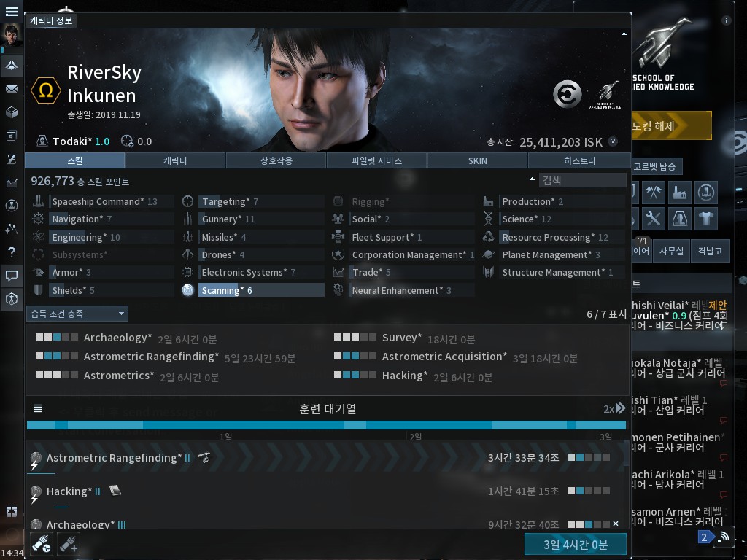Open the Neocom main menu
Screen dimensions: 747x560
(12, 12)
